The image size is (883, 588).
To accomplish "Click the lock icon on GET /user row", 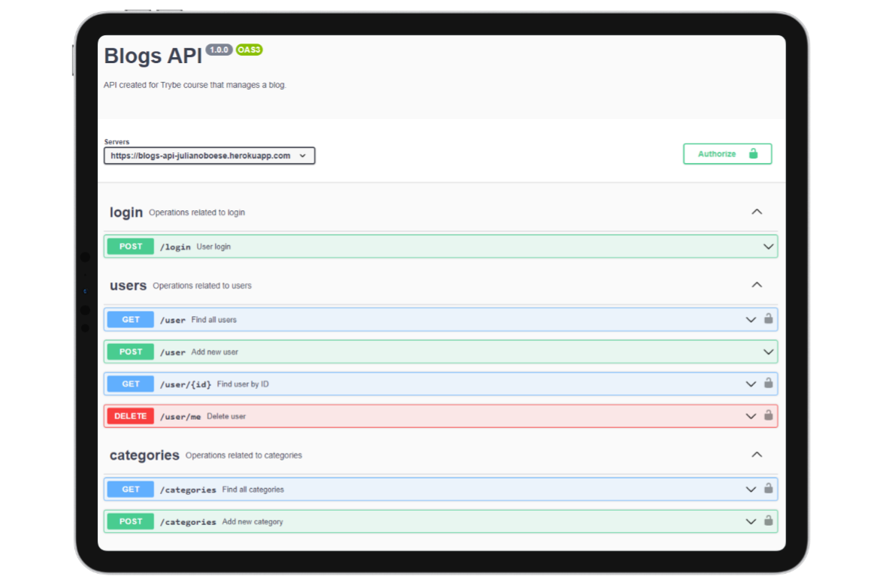I will point(768,319).
